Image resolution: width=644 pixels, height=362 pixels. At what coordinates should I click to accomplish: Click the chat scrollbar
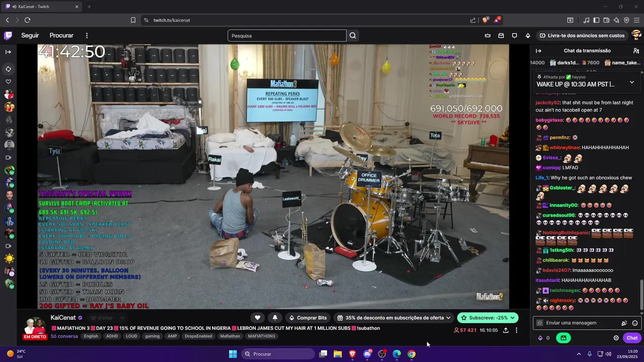[641, 294]
